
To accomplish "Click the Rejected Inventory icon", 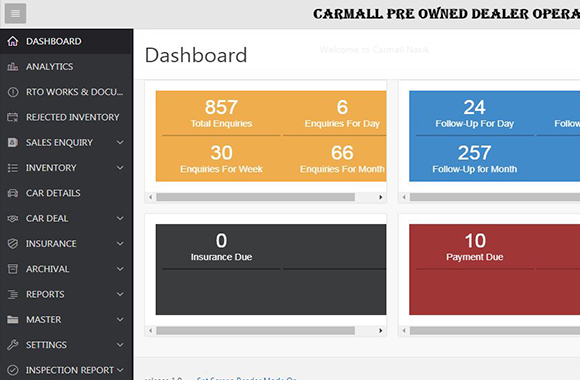I will coord(13,117).
